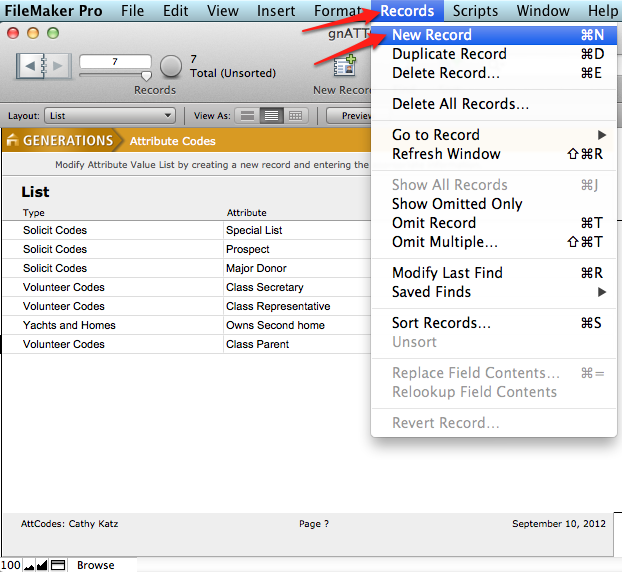Screen dimensions: 622x572
Task: Switch to Form view icon
Action: pos(246,116)
